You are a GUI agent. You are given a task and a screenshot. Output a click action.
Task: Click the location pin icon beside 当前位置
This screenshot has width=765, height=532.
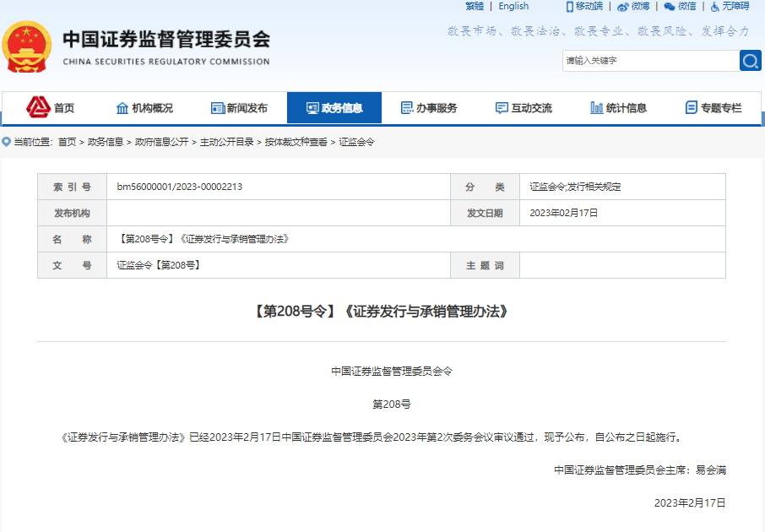[7, 142]
